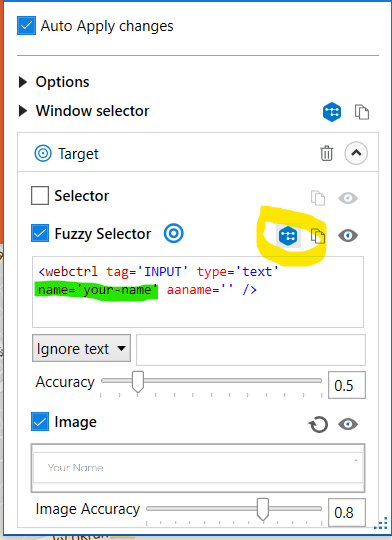The width and height of the screenshot is (392, 540).
Task: Click the Fuzzy Selector indicate target icon
Action: tap(174, 233)
